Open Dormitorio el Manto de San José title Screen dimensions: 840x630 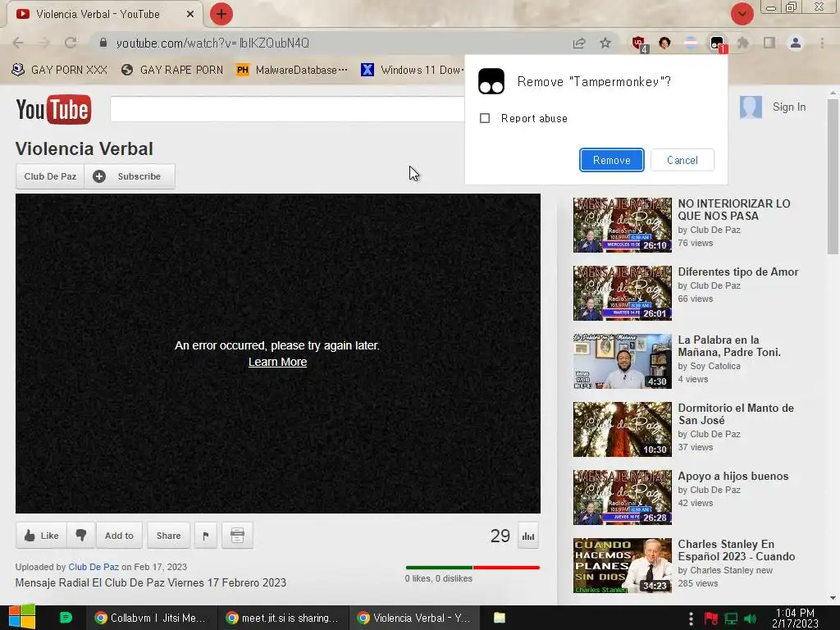736,414
